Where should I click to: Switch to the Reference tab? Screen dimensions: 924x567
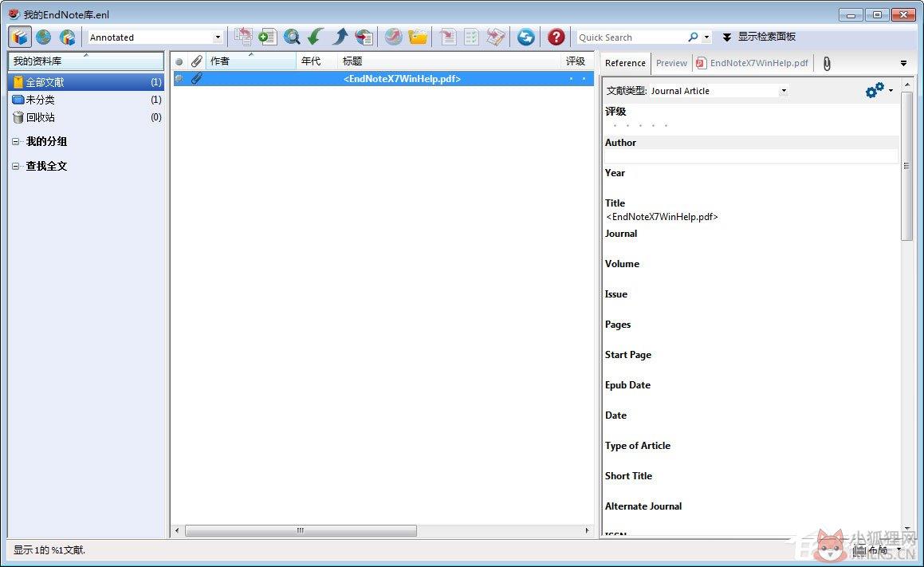[x=625, y=63]
